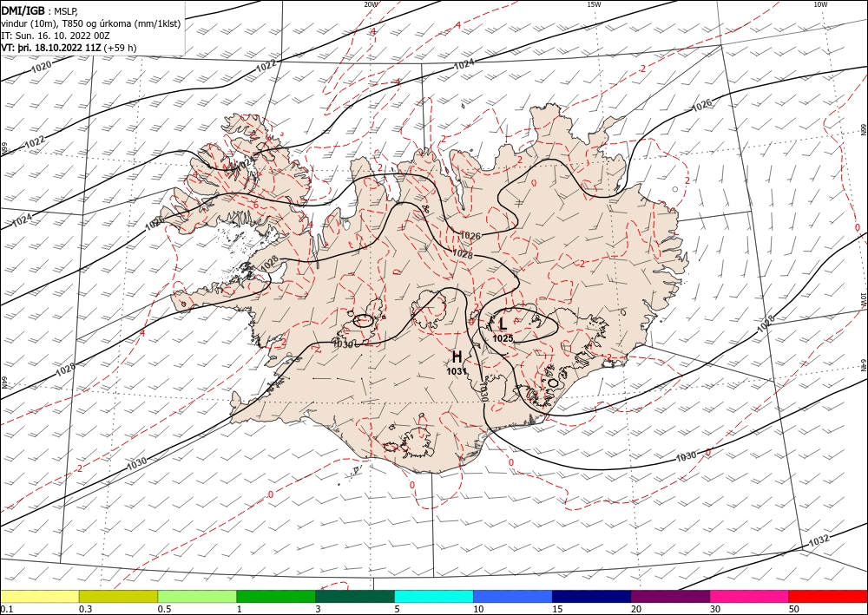Select the red 50+ legend swatch
The image size is (868, 615).
pyautogui.click(x=828, y=596)
